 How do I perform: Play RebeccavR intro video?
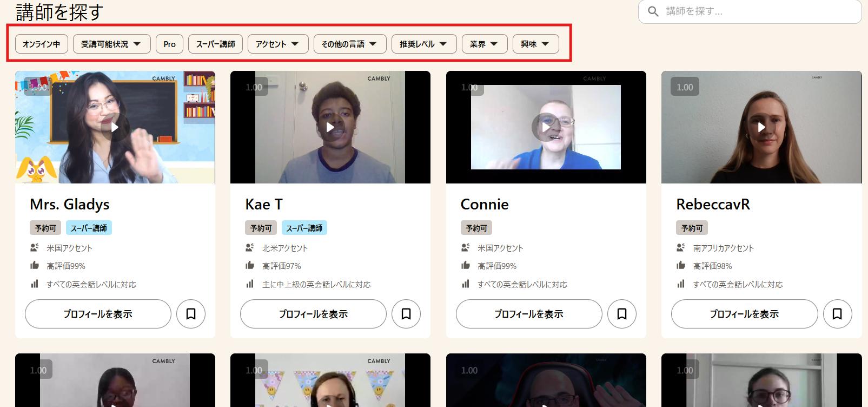point(761,127)
